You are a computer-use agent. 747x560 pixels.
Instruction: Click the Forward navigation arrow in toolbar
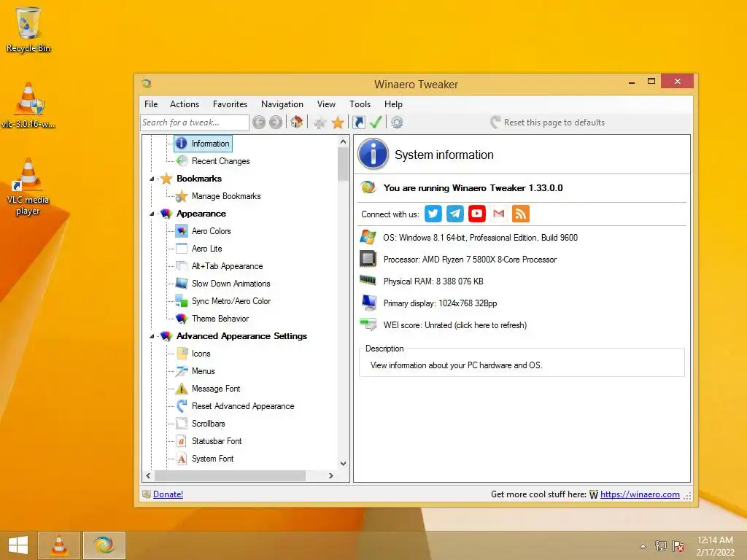click(275, 122)
